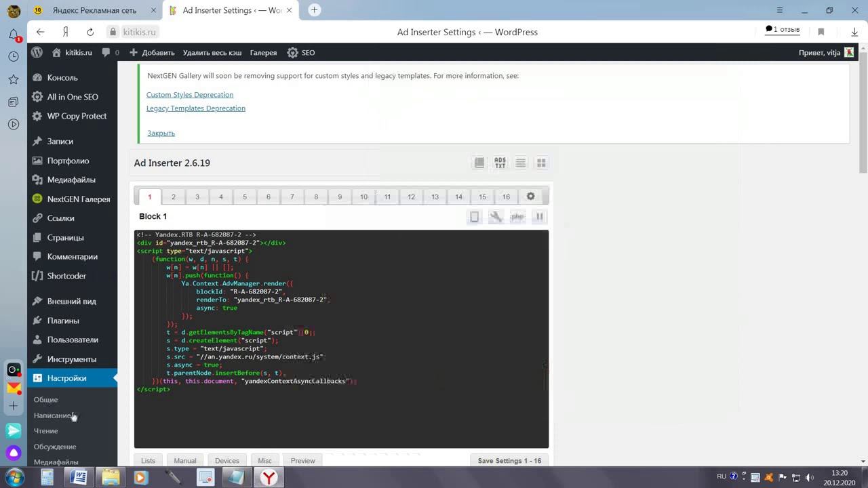
Task: Open the Ad Inserter general settings gear tab
Action: [x=530, y=197]
